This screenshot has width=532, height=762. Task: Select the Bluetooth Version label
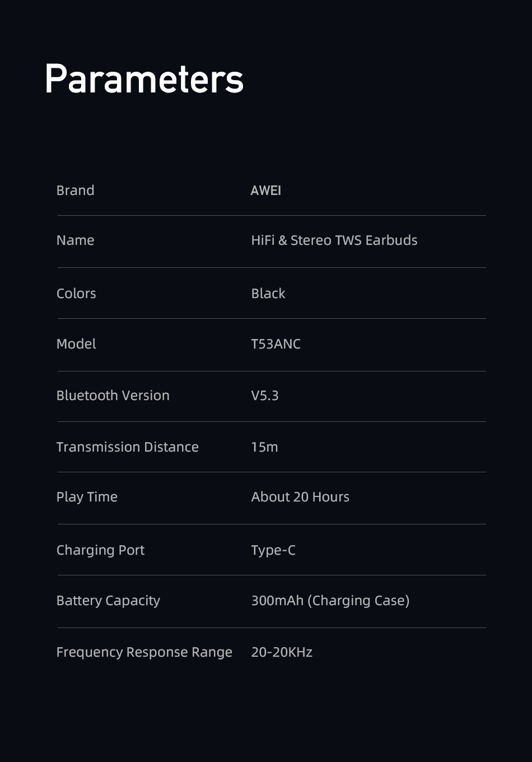[x=113, y=396]
